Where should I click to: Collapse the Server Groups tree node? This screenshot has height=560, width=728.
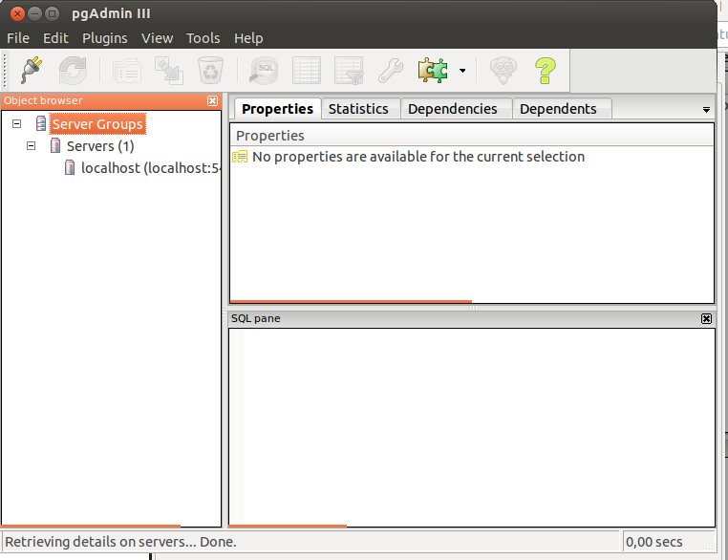[x=17, y=124]
